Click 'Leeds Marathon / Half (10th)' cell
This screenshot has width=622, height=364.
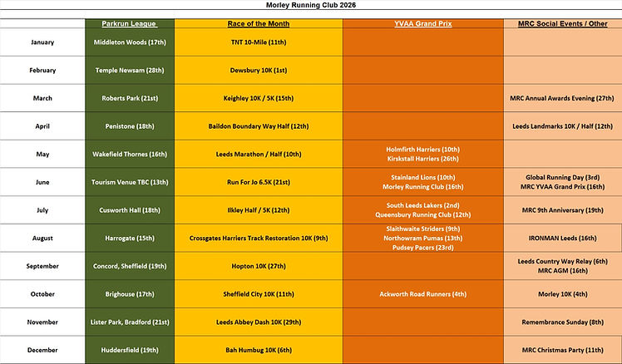pos(259,155)
